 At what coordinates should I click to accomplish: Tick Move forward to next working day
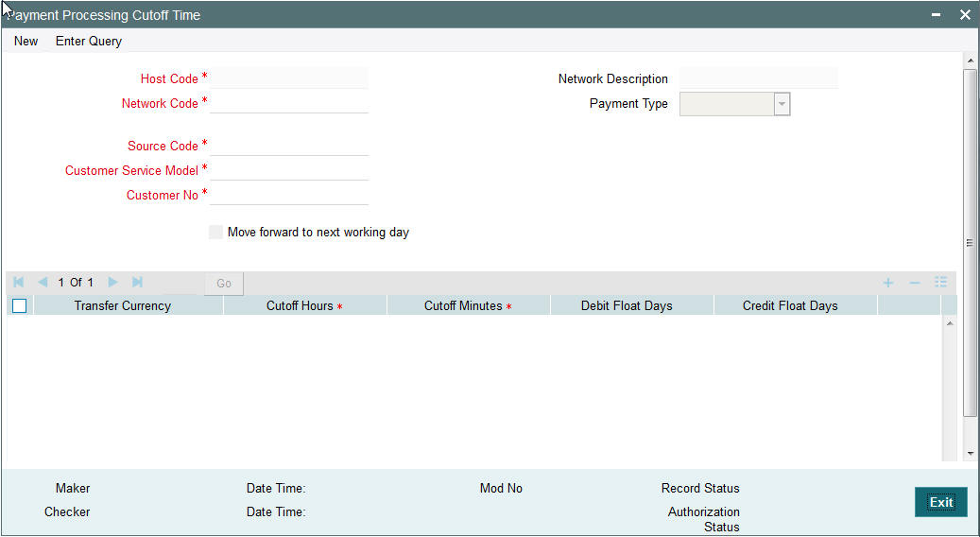215,232
